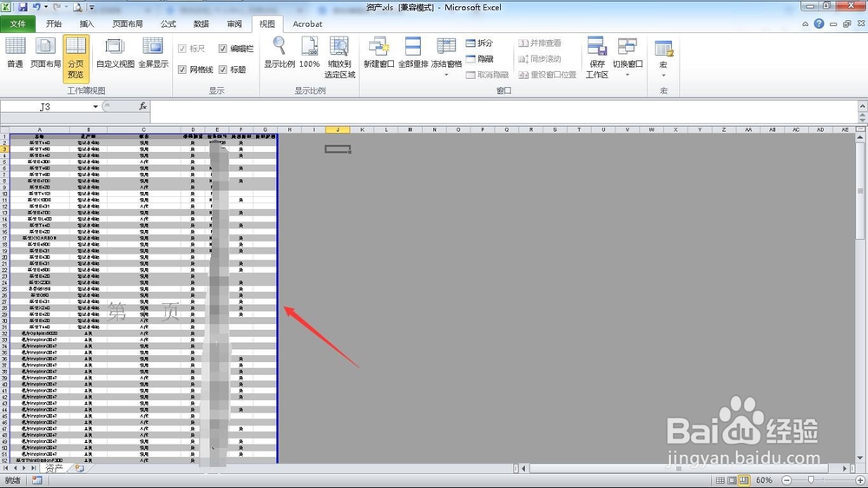Click the horizontal scrollbar right arrow

[845, 468]
